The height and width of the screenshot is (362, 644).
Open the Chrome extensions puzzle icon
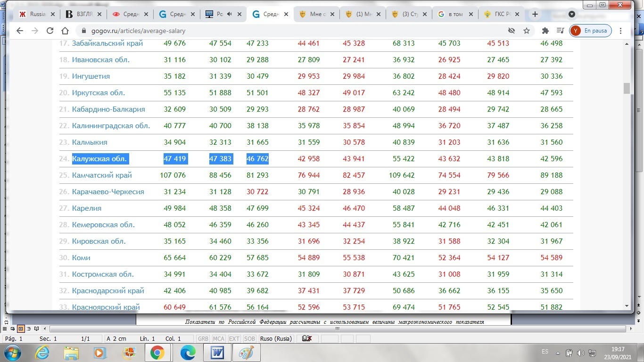click(x=545, y=31)
